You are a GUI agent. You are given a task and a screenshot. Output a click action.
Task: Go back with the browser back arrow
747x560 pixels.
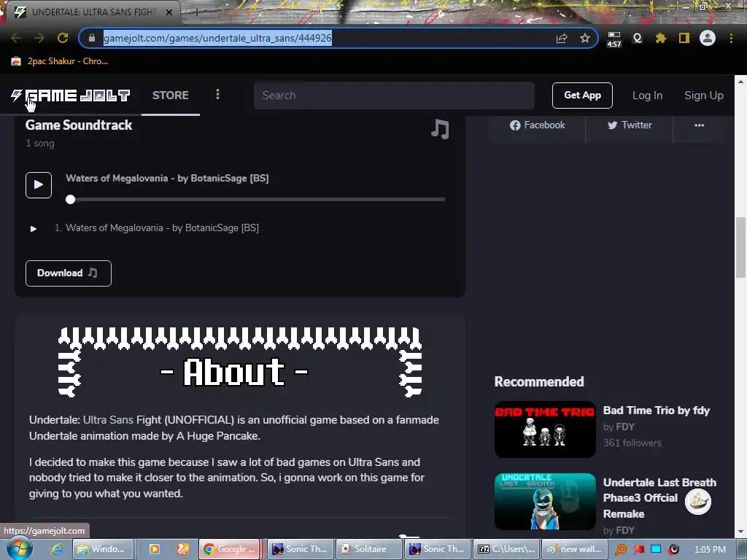(x=16, y=38)
